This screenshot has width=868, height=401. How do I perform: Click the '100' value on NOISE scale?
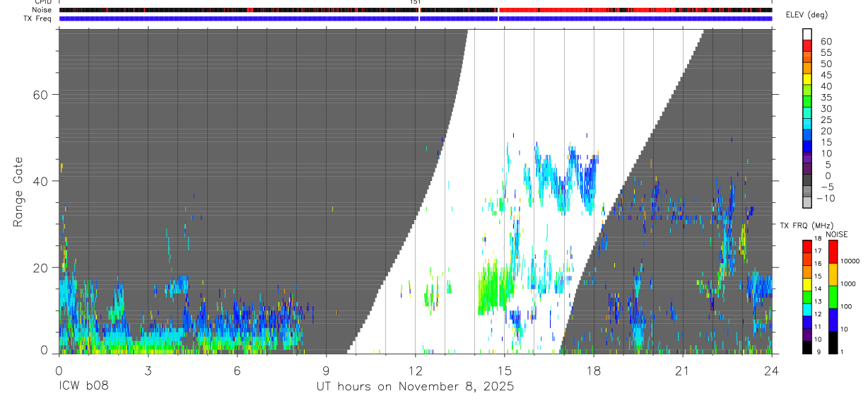pos(846,306)
